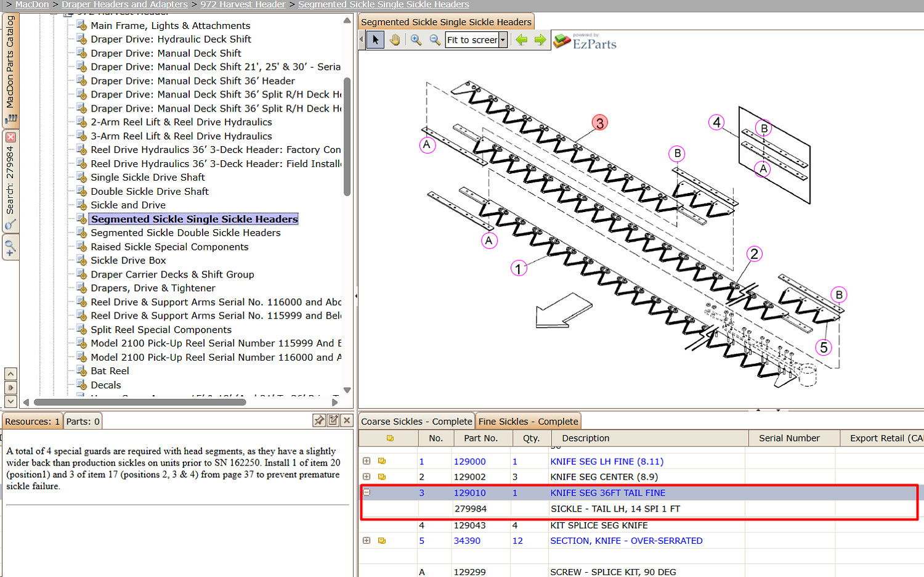
Task: Click the play/expand button in left sidebar
Action: [10, 388]
